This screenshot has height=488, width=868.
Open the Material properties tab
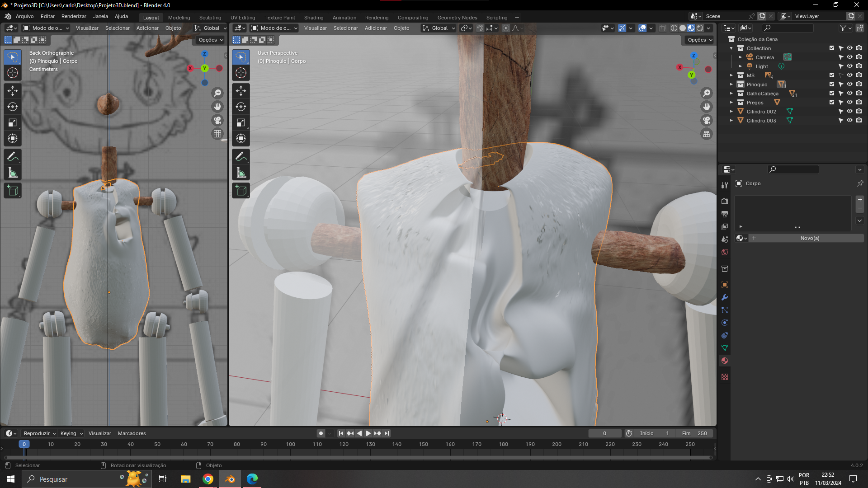(725, 361)
